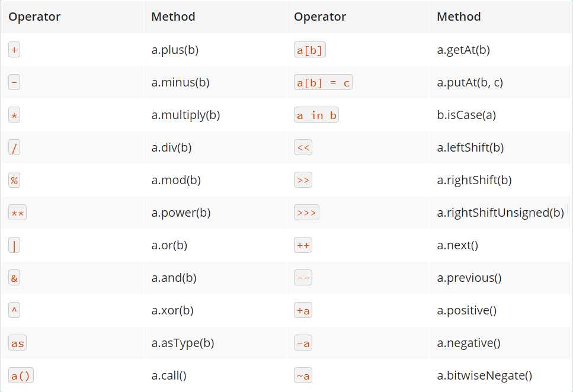The width and height of the screenshot is (573, 392).
Task: Select the a[b] subscript operator badge
Action: coord(309,50)
